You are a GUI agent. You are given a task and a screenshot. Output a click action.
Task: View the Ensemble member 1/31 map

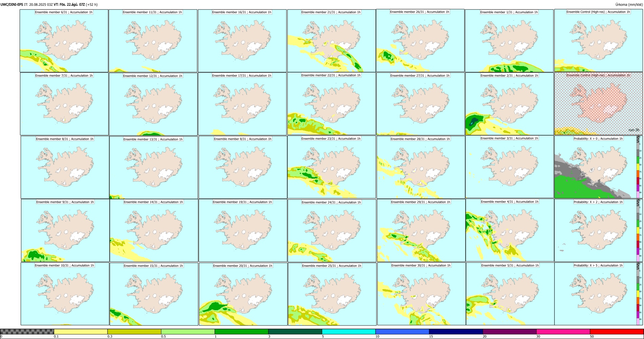click(509, 40)
